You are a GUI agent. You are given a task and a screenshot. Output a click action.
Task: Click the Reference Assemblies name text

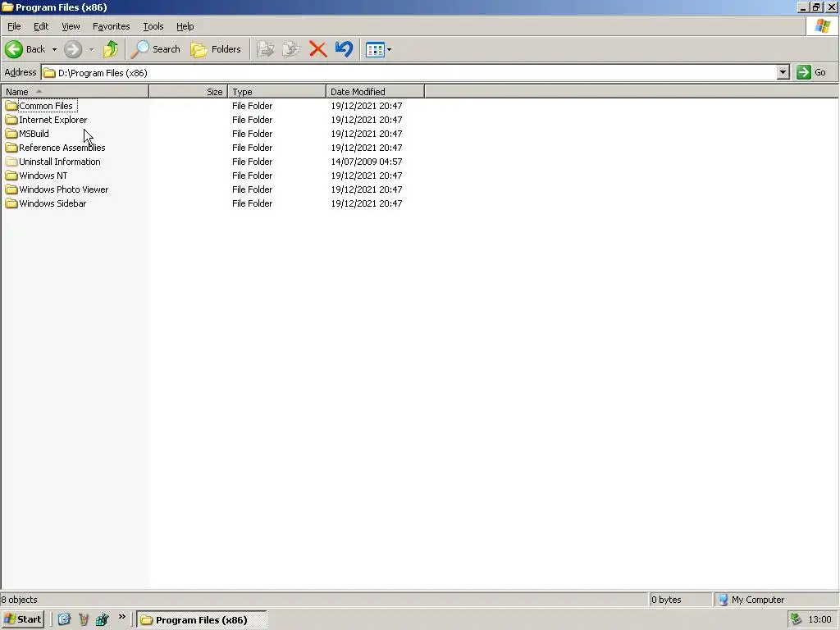pos(62,148)
